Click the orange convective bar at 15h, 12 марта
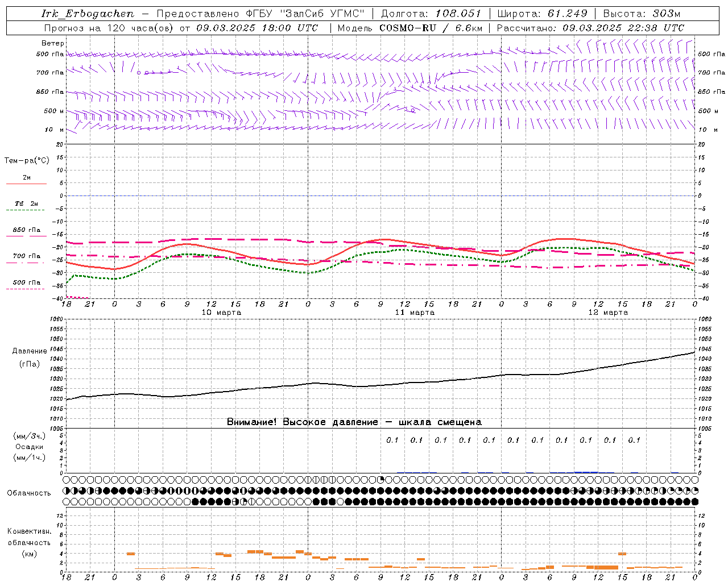The height and width of the screenshot is (582, 728). (622, 554)
